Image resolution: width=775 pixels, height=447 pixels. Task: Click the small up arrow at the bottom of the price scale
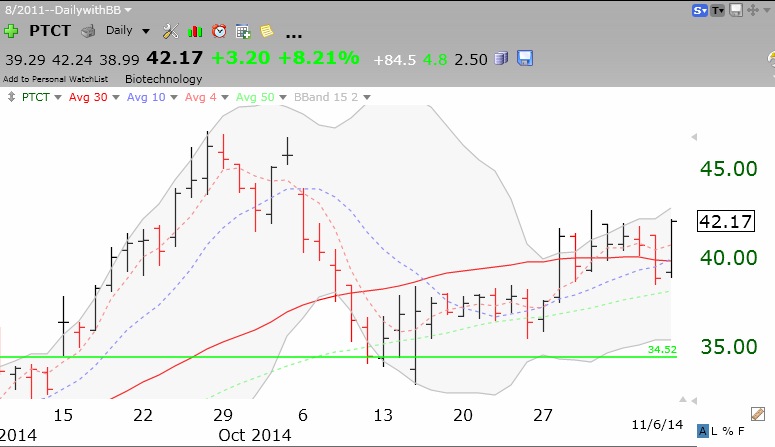(x=683, y=399)
